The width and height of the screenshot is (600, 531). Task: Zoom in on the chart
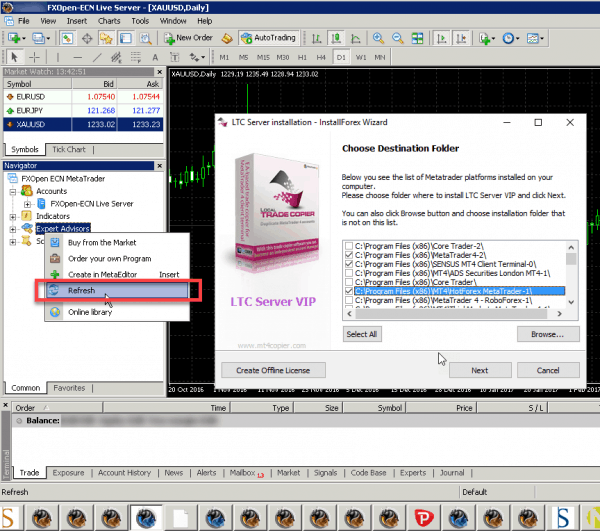coord(378,38)
